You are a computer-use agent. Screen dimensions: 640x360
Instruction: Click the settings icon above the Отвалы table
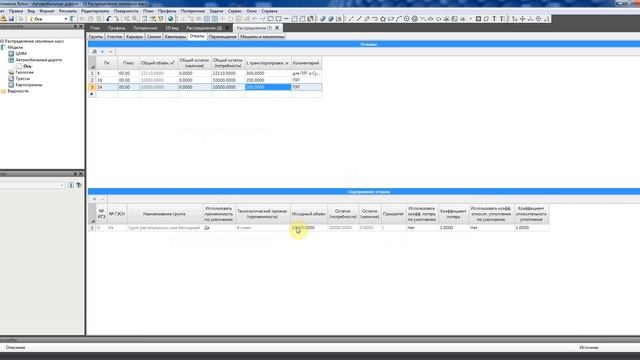coord(94,52)
